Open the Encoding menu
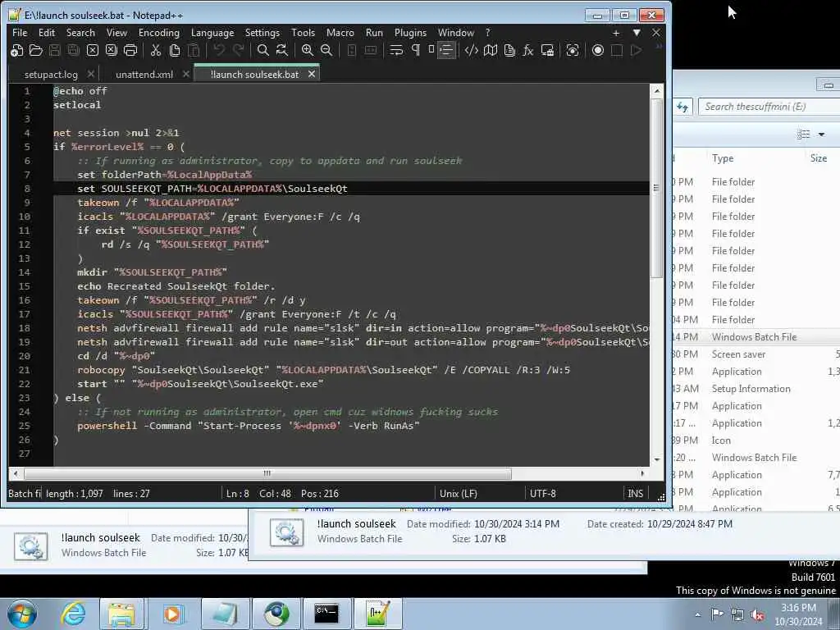This screenshot has height=630, width=840. (x=159, y=33)
